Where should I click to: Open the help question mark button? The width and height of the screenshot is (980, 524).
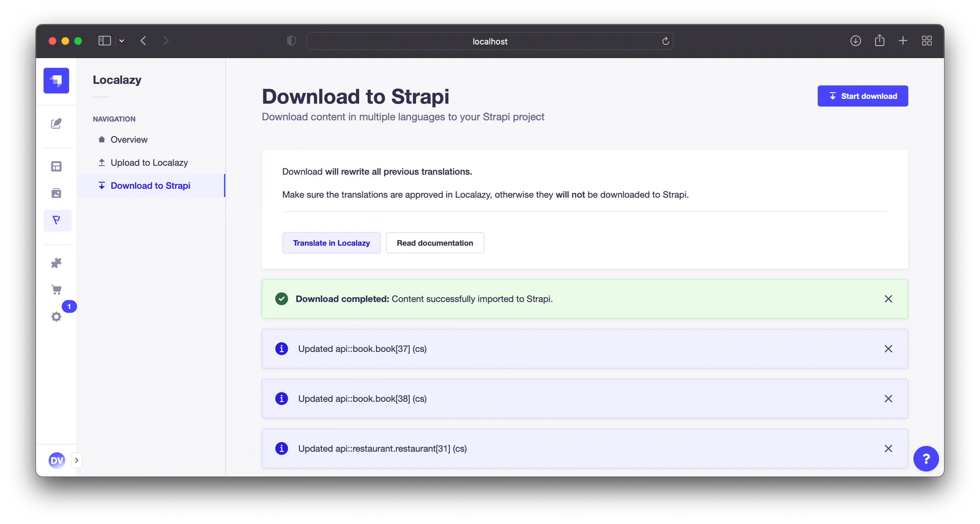coord(926,458)
